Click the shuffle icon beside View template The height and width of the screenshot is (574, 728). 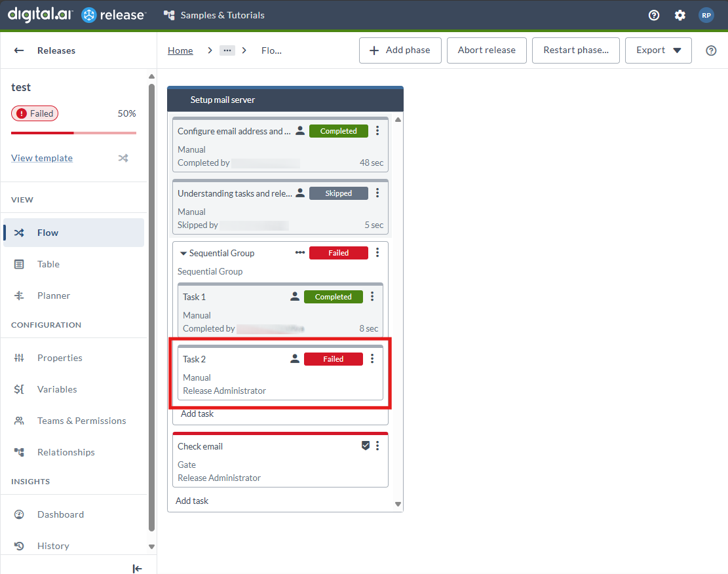[x=123, y=158]
